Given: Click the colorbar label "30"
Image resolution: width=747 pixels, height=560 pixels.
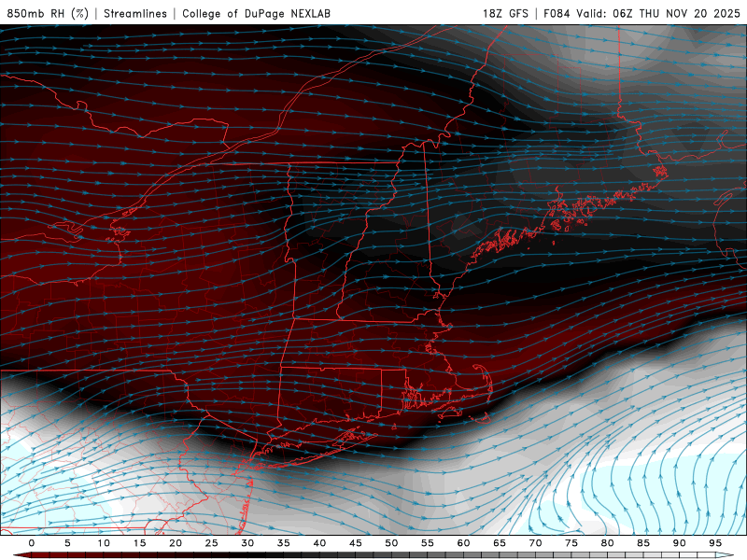Looking at the screenshot, I should click(x=247, y=543).
